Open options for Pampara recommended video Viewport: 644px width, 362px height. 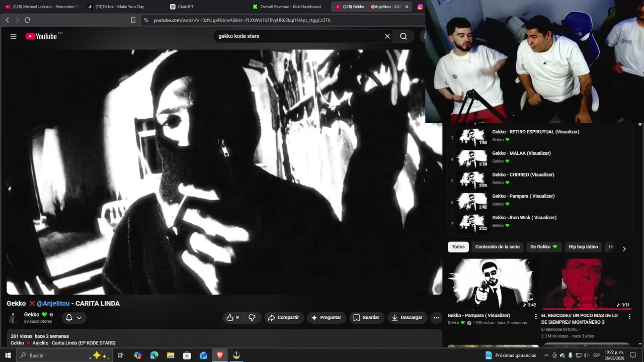(535, 317)
